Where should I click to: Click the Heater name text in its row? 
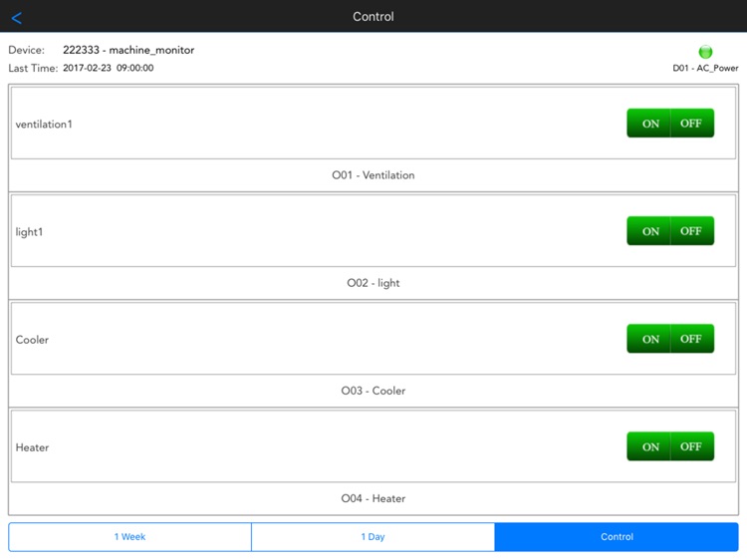(32, 447)
